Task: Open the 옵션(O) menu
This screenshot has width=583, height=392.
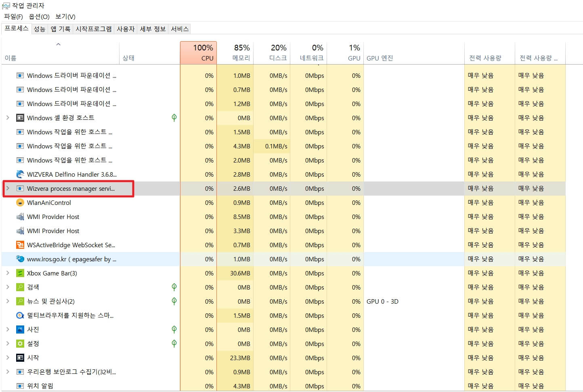Action: coord(39,17)
